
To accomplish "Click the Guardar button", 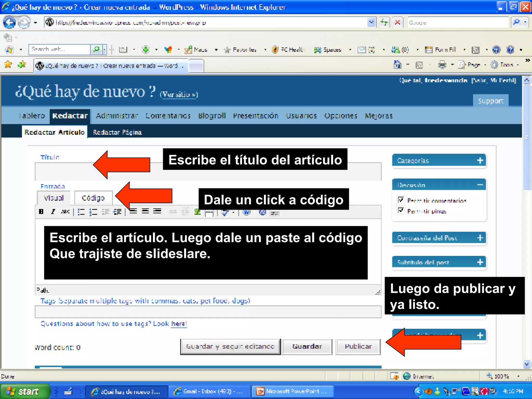I will (307, 347).
